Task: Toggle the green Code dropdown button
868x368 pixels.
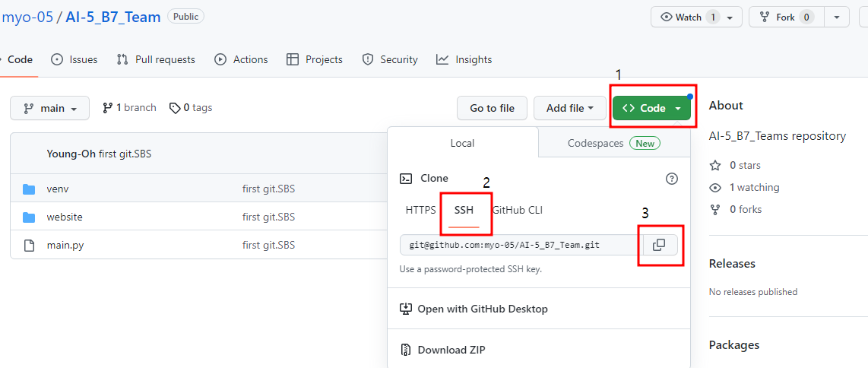Action: (x=651, y=109)
